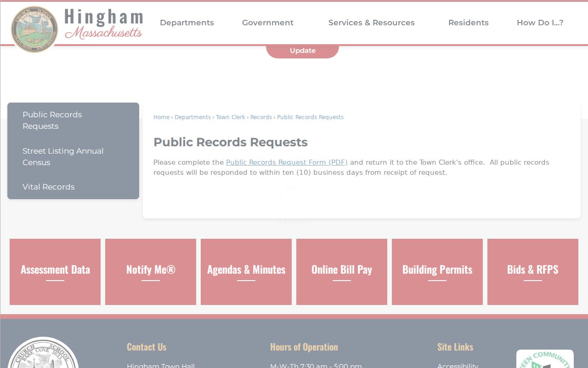Image resolution: width=588 pixels, height=368 pixels.
Task: Open the Assessment Data tile
Action: click(x=55, y=272)
